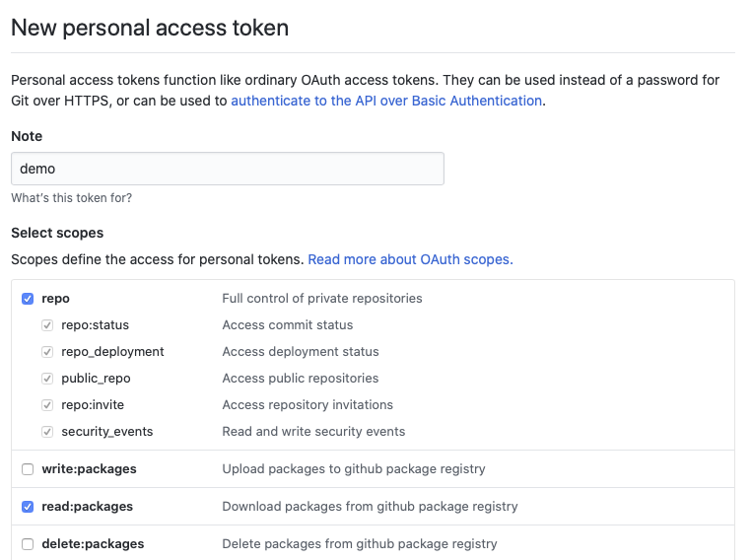
Task: Click the security_events label text
Action: [x=106, y=432]
